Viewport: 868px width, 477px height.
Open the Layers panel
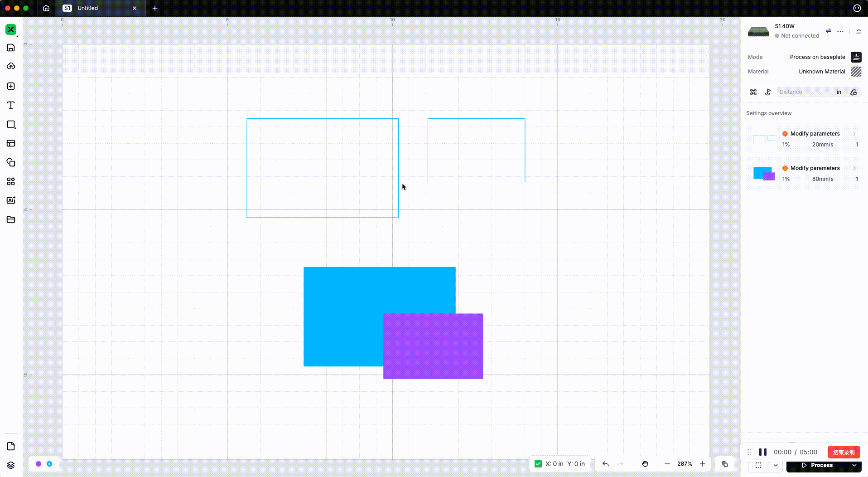coord(11,464)
